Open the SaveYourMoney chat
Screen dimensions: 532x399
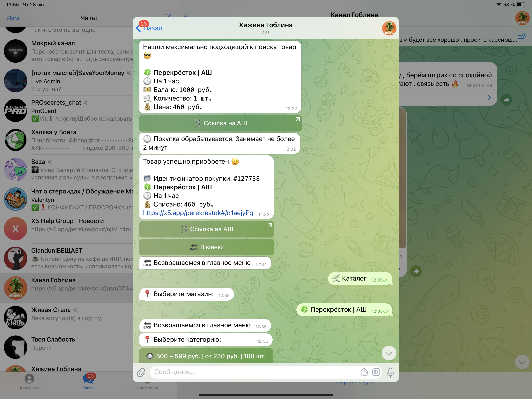click(66, 81)
